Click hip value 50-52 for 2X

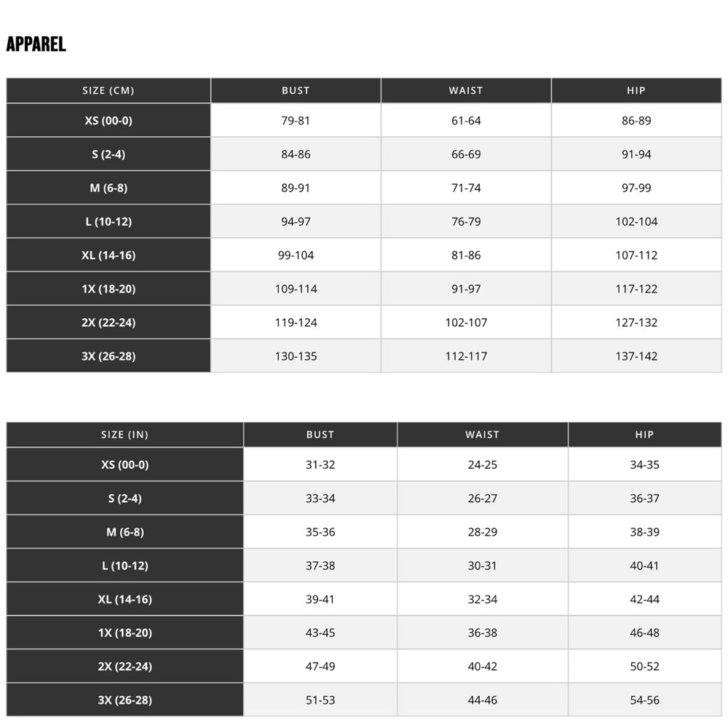click(x=644, y=666)
